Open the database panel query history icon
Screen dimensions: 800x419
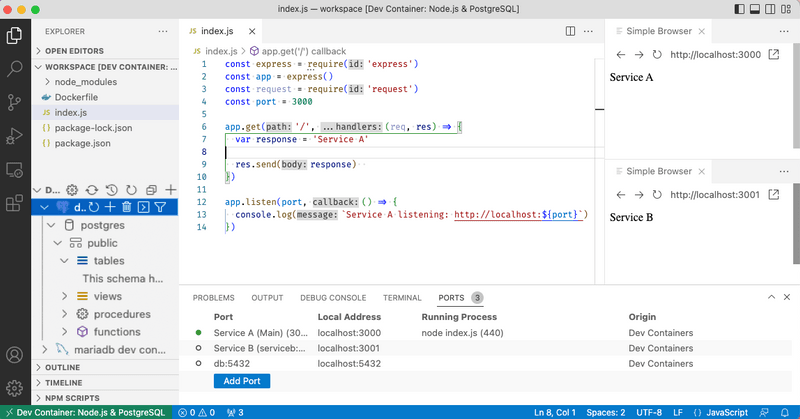pyautogui.click(x=112, y=190)
